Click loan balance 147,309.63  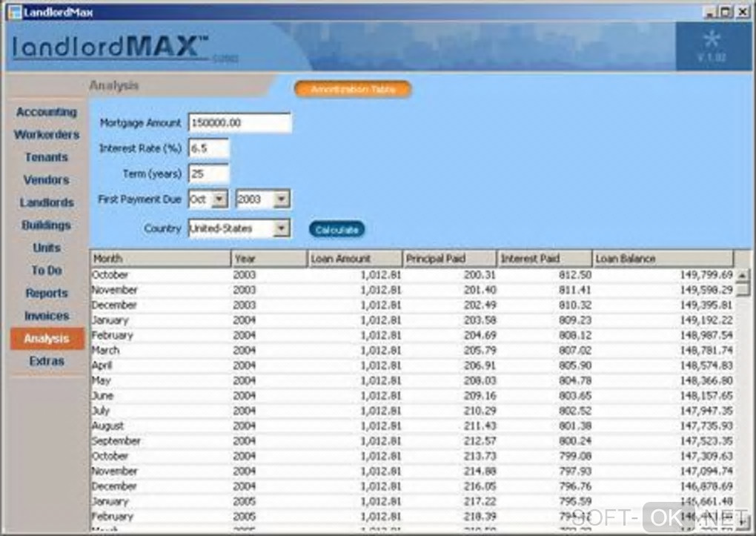point(706,456)
